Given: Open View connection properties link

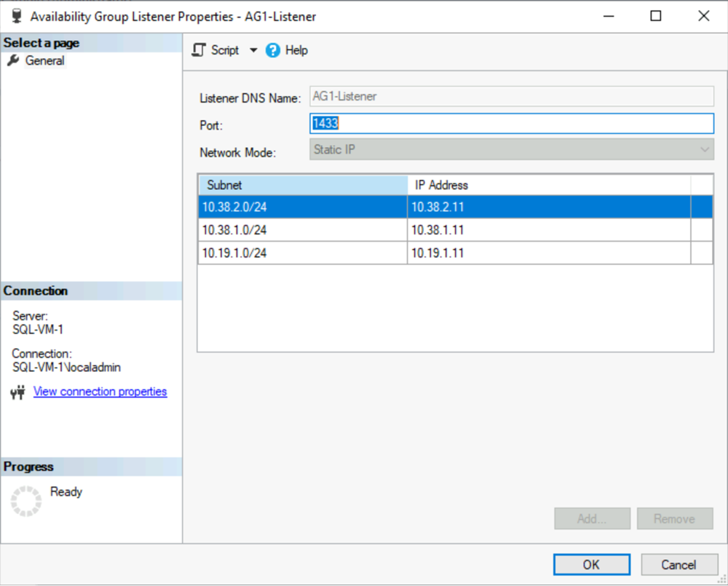Looking at the screenshot, I should click(x=100, y=392).
